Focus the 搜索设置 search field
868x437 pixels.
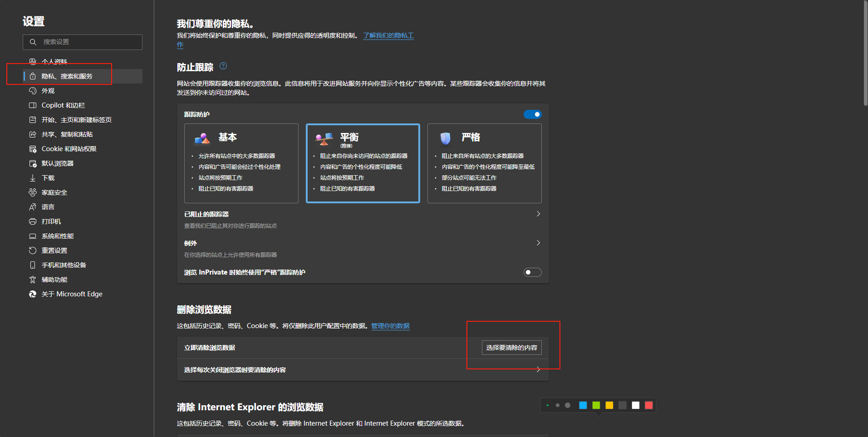click(83, 42)
